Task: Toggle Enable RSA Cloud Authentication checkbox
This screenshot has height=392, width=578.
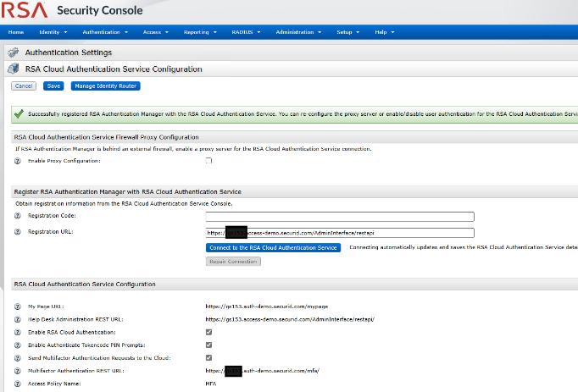Action: (208, 332)
